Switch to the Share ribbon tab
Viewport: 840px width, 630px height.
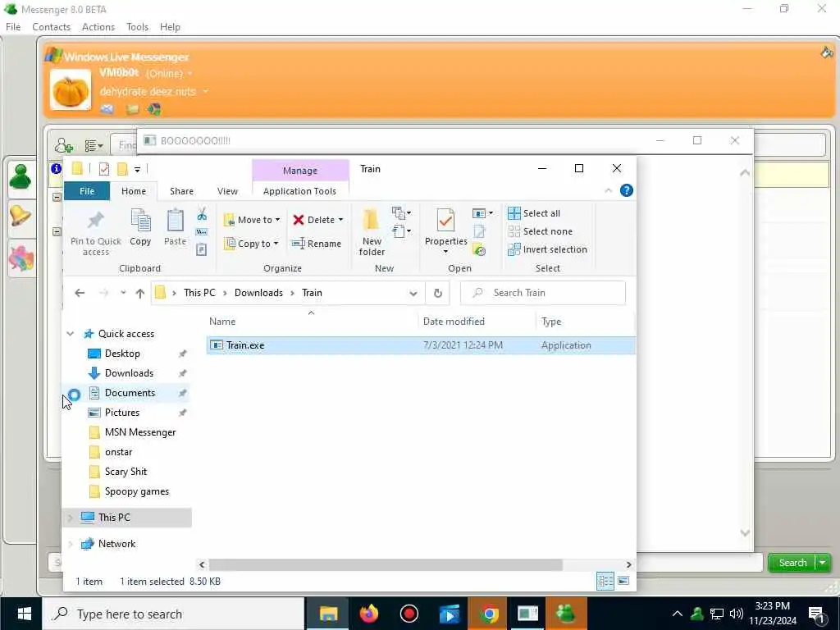(x=181, y=191)
